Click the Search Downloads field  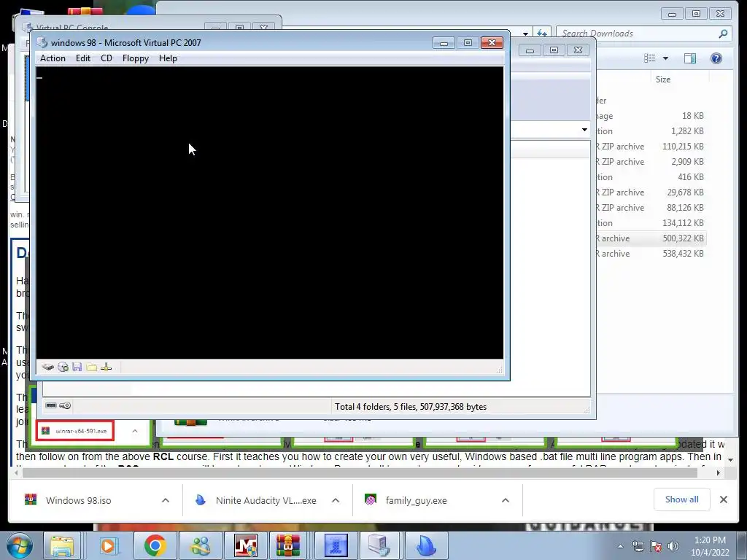pyautogui.click(x=638, y=34)
